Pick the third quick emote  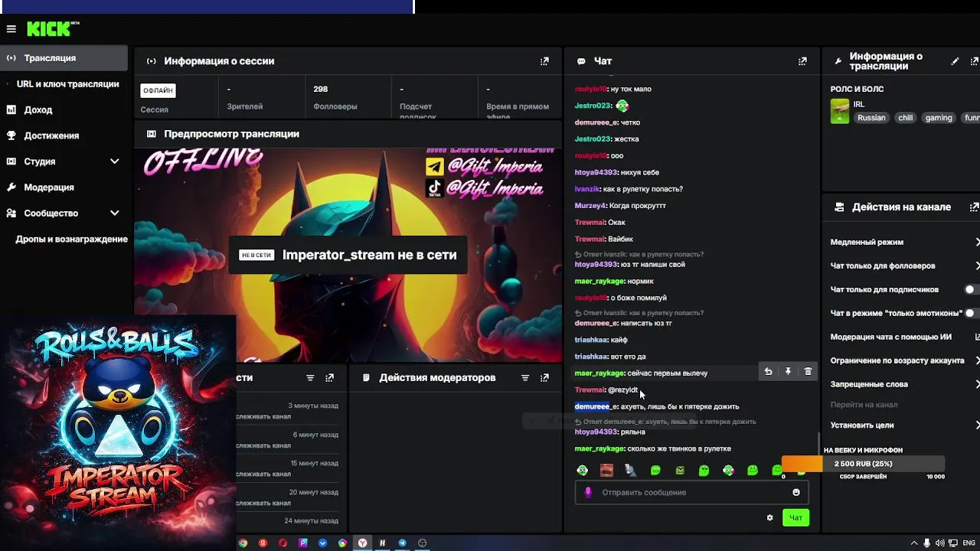click(x=631, y=470)
